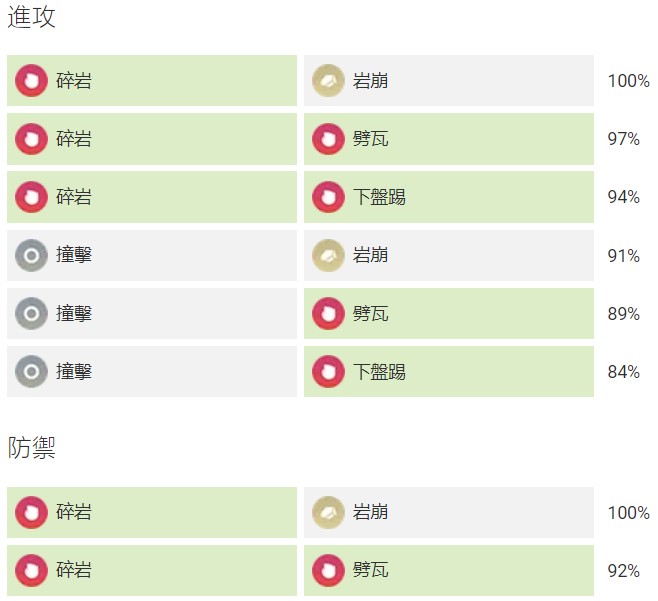Click the fighting-type icon beside 碎岩 in the 94% row
The image size is (658, 601).
tap(31, 197)
